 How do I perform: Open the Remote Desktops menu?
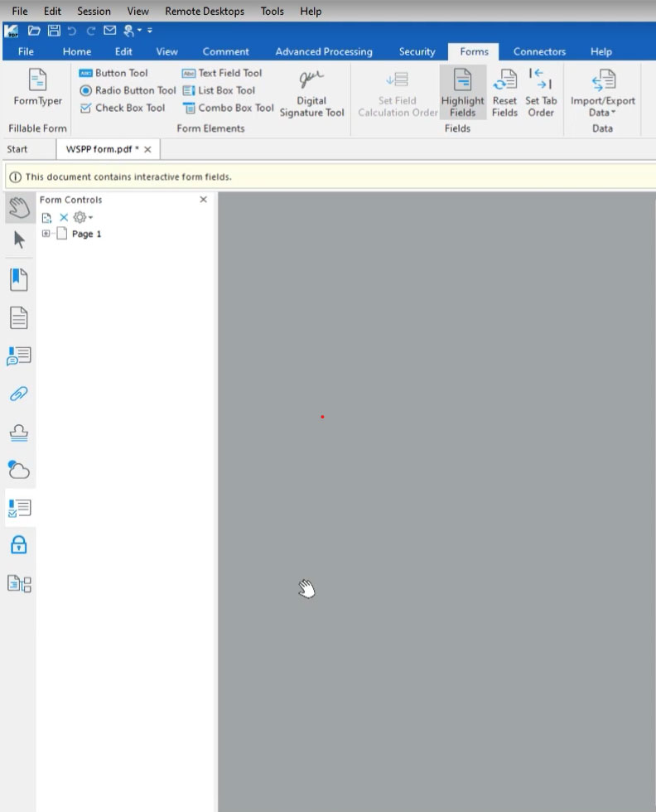pos(205,11)
